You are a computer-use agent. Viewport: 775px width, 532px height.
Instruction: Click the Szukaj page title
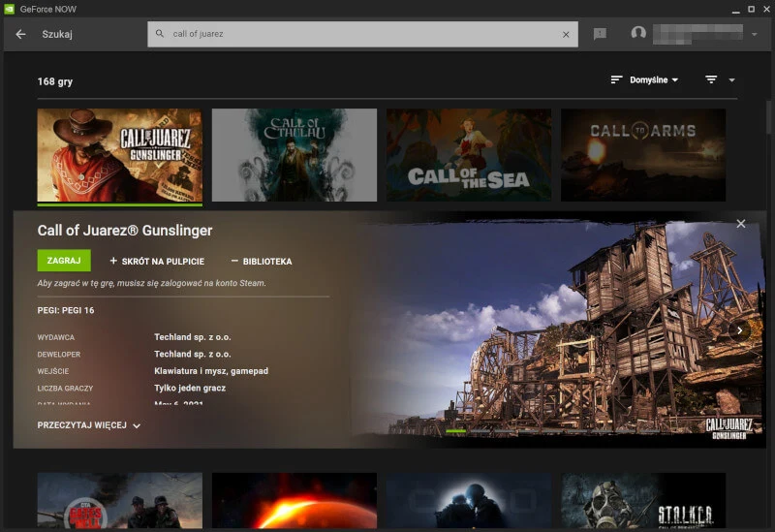pos(57,34)
